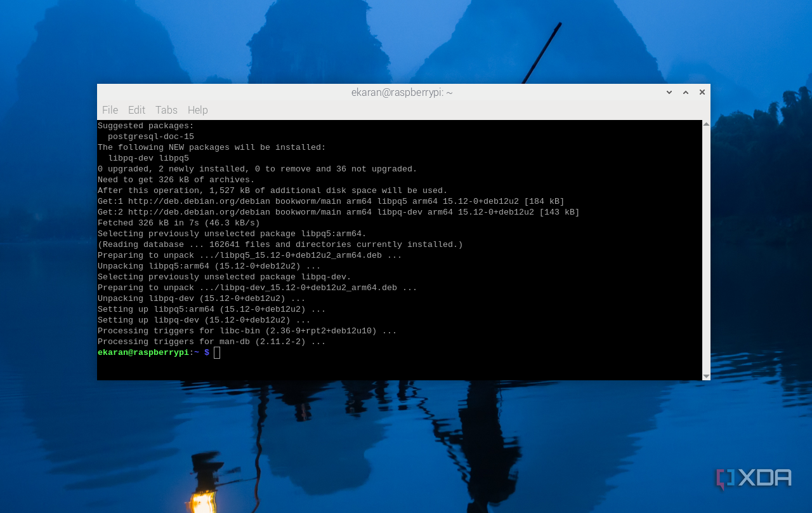
Task: Click the '0 upgraded, 2 newly installed' line
Action: click(258, 169)
